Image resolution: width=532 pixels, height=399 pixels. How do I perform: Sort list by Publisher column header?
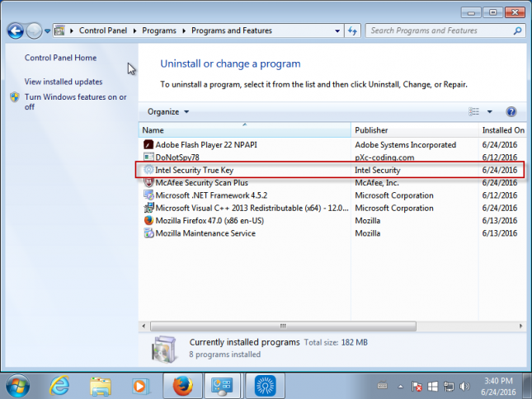(x=412, y=130)
